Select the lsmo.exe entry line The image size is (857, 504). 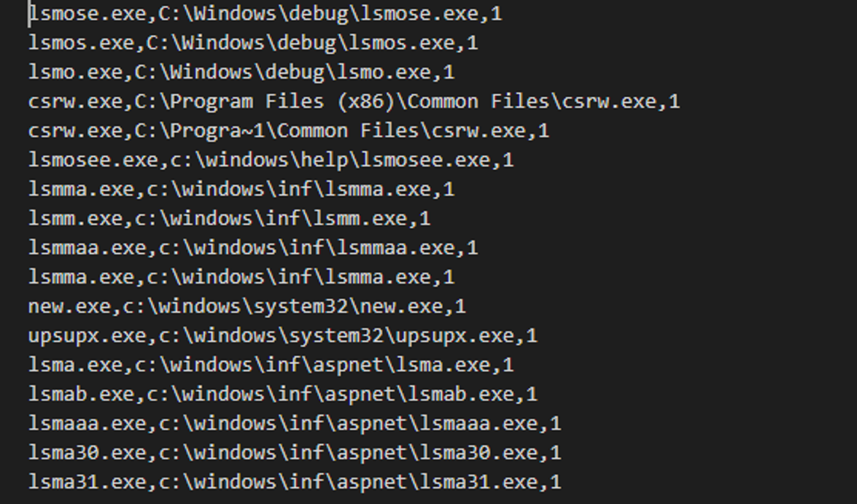pos(241,72)
